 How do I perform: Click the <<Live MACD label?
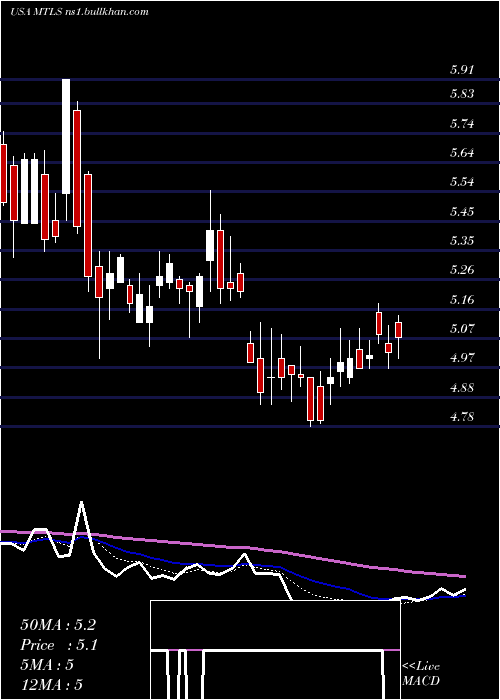point(421,674)
